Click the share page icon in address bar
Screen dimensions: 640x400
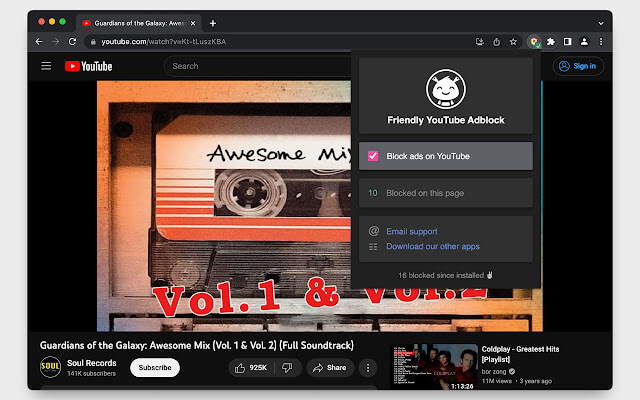tap(497, 42)
